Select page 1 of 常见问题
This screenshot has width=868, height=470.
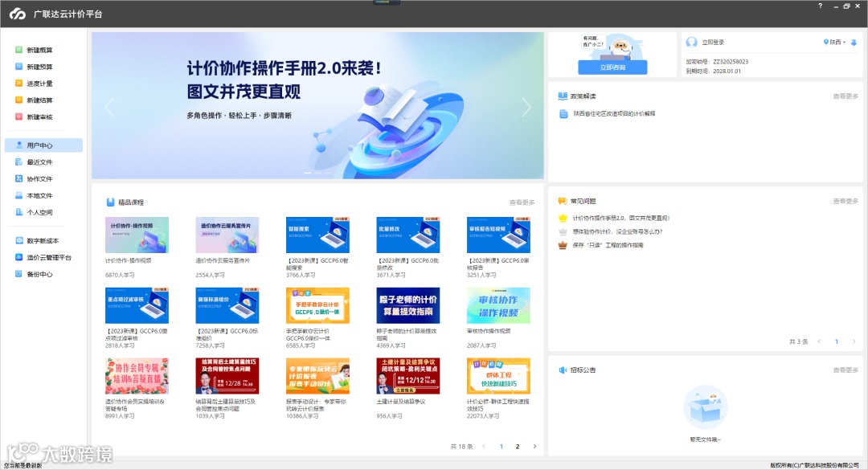(837, 341)
